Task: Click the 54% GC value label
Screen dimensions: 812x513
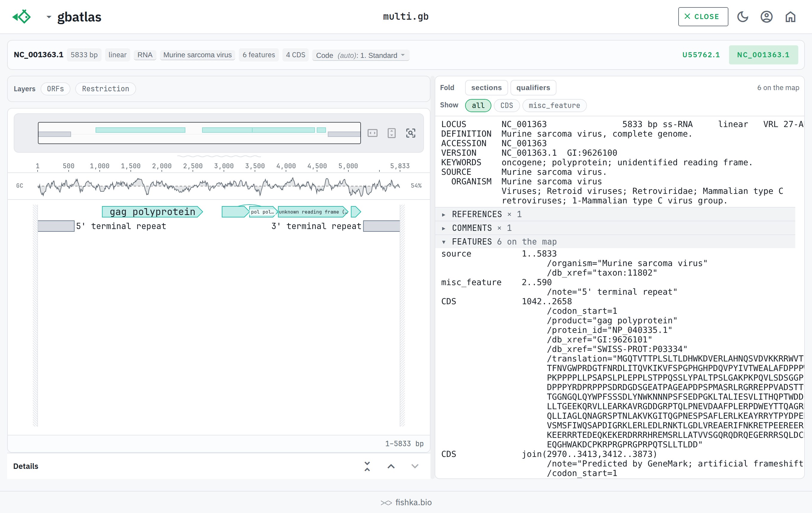Action: [x=416, y=186]
